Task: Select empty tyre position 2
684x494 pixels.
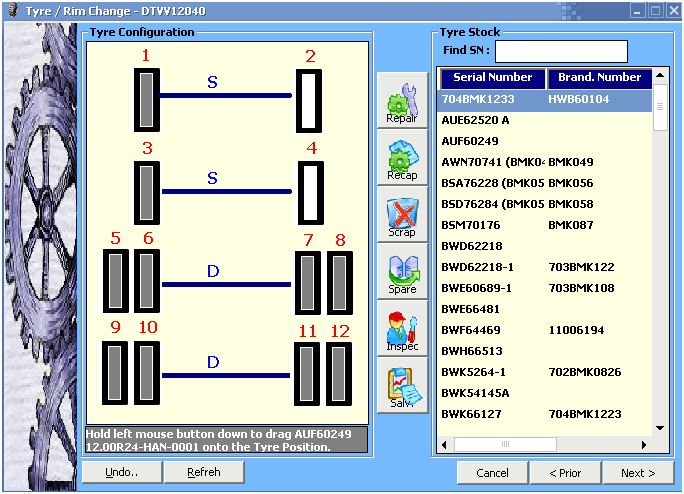Action: click(x=309, y=100)
